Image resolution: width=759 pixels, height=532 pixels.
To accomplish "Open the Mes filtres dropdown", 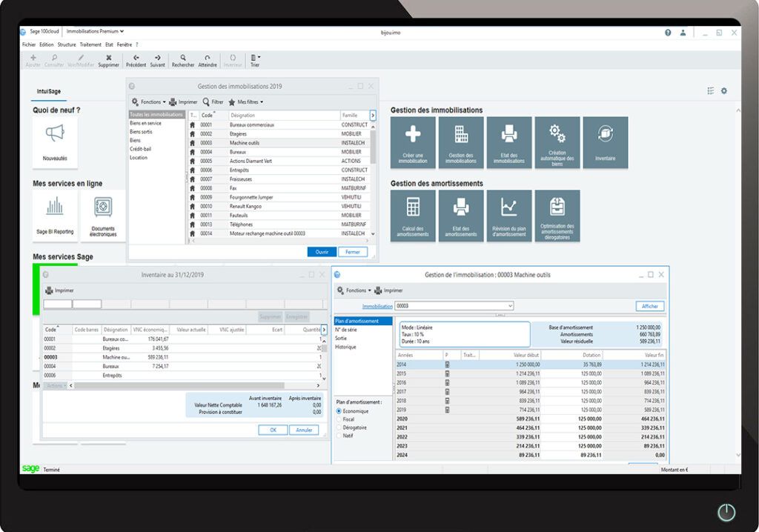I will coord(246,102).
